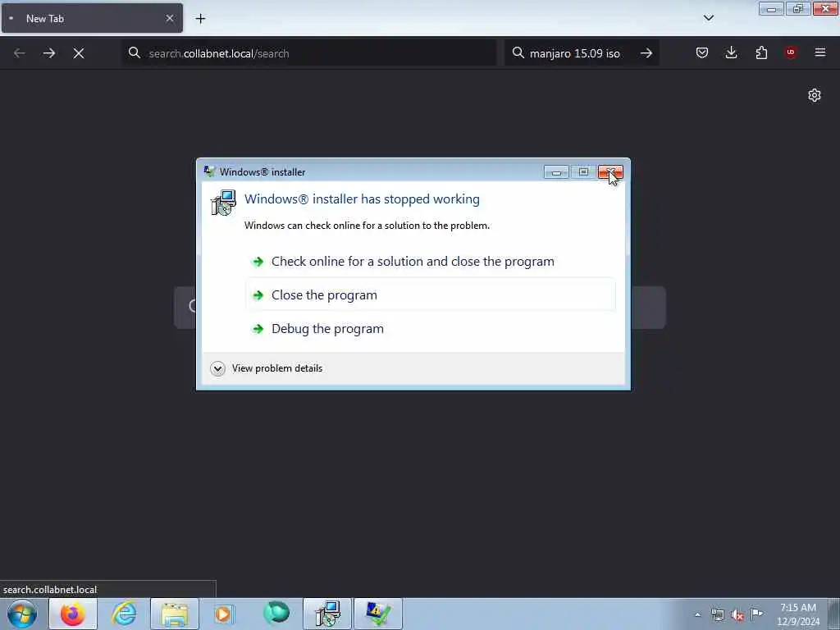Click the Windows installer title bar icon

[209, 171]
